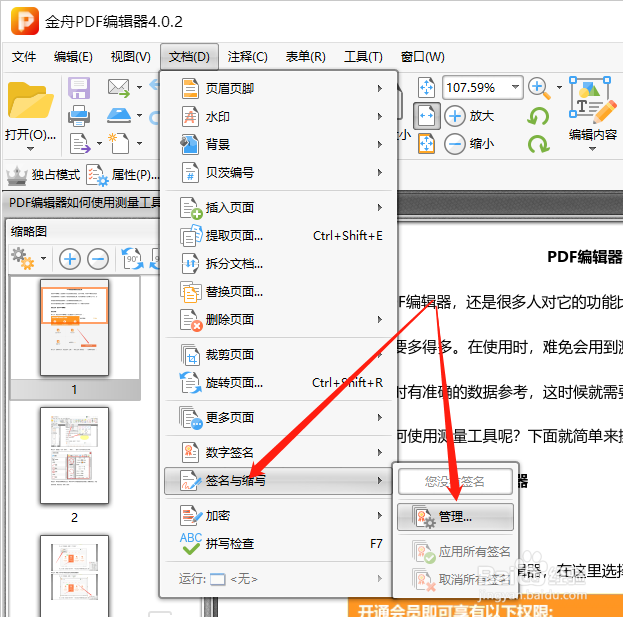Screen dimensions: 623x617
Task: Select 旋转页面... menu entry
Action: coord(278,383)
